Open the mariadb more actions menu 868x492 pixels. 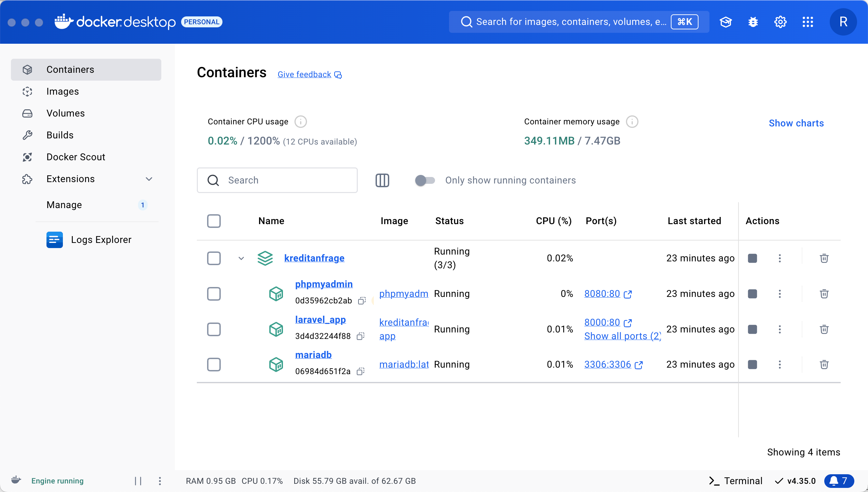(x=780, y=365)
